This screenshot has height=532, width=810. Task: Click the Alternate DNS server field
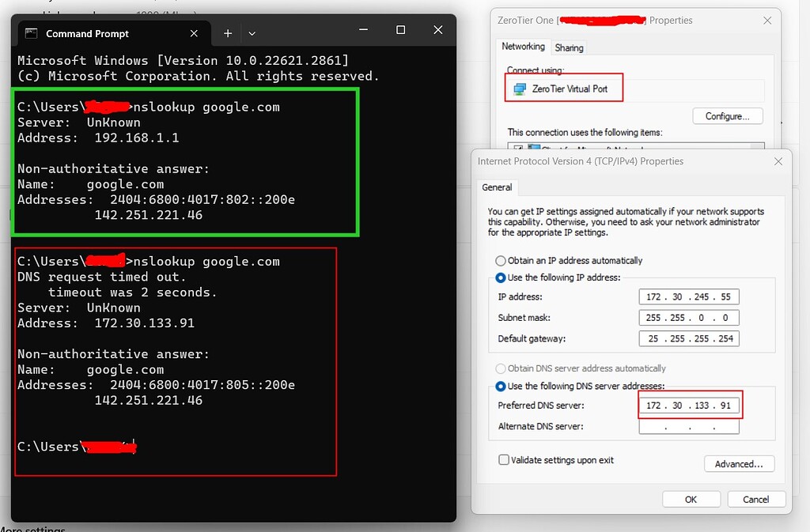689,426
